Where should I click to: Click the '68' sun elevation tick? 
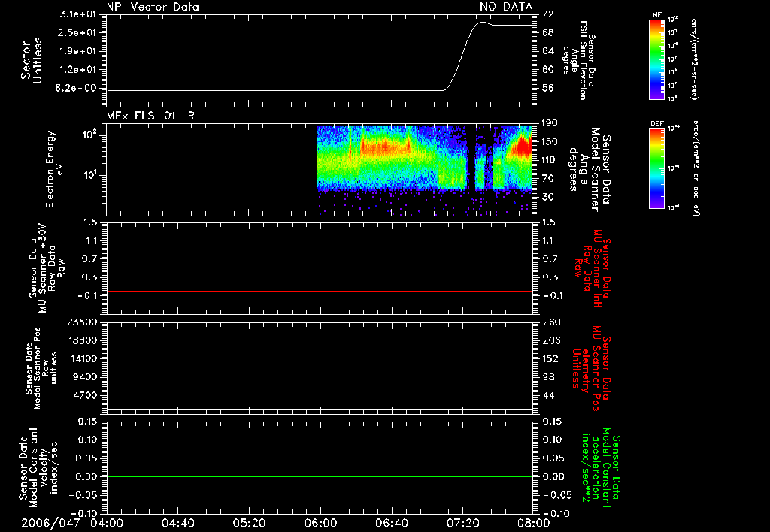coord(548,32)
